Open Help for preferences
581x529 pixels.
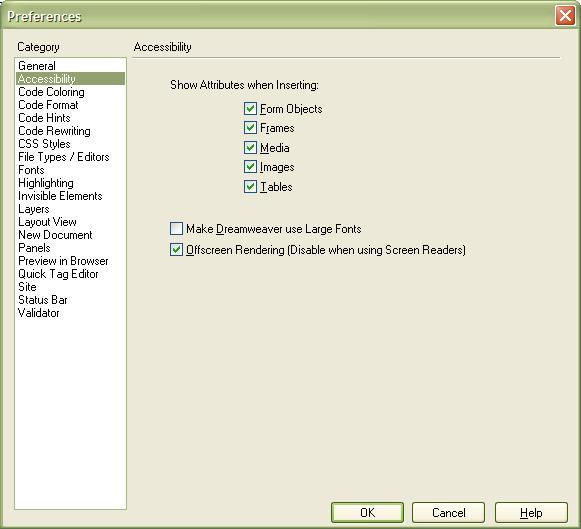pos(531,512)
